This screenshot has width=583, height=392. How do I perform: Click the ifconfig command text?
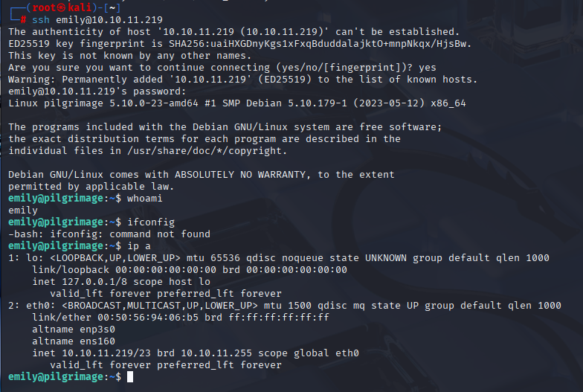[151, 222]
